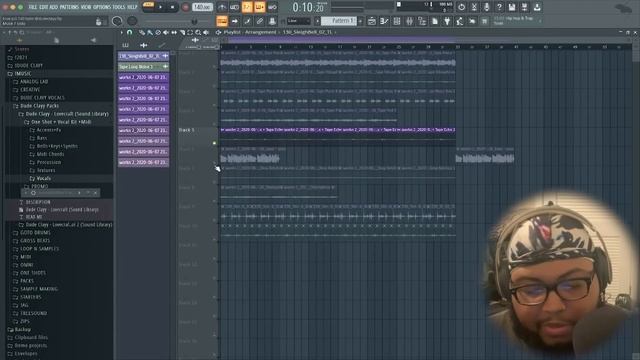This screenshot has height=360, width=640.
Task: Click the microphone one-click recording icon
Action: click(x=487, y=7)
